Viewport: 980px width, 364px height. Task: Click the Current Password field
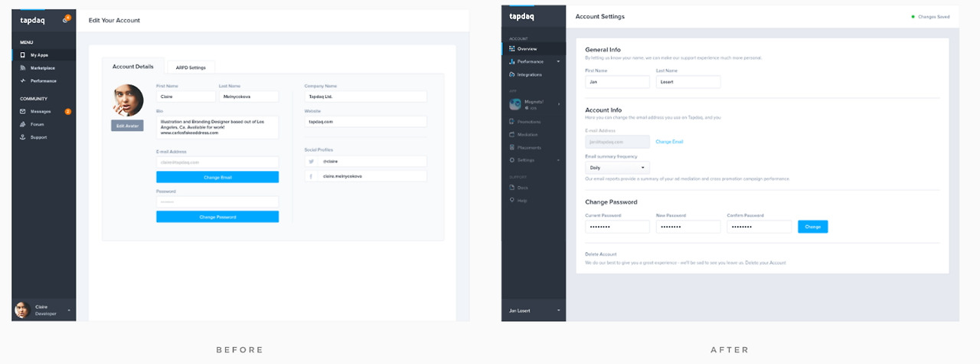(617, 227)
